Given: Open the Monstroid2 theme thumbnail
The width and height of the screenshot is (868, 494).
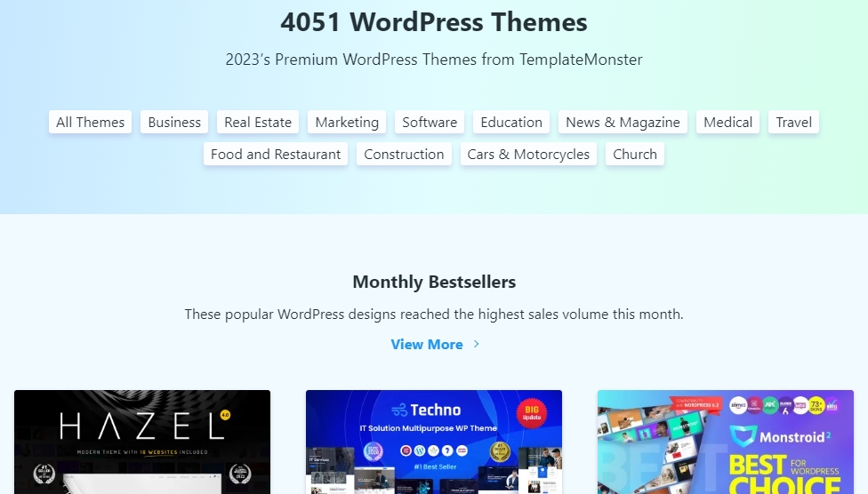Looking at the screenshot, I should click(x=725, y=442).
